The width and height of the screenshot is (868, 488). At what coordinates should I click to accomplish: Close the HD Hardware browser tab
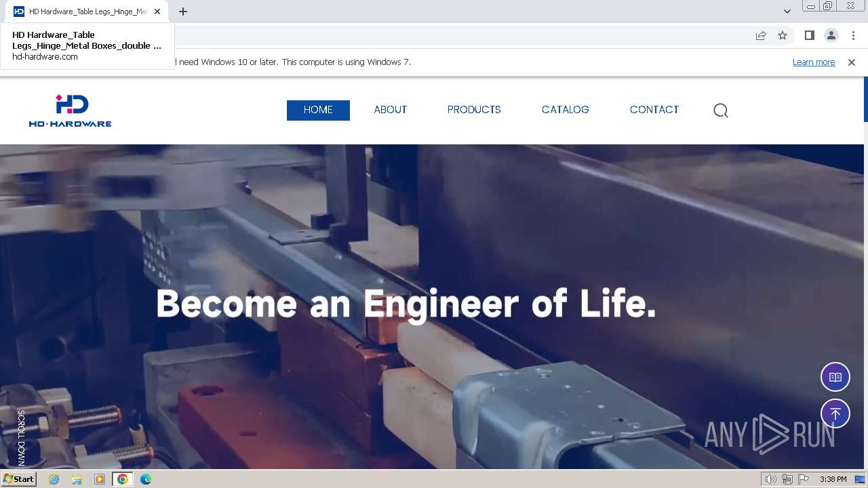point(158,12)
